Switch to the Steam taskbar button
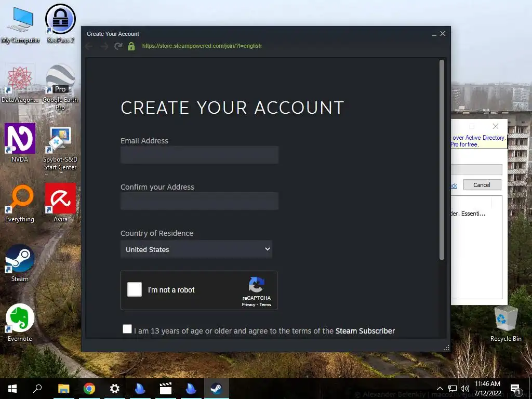Screen dimensions: 532x399 point(217,389)
